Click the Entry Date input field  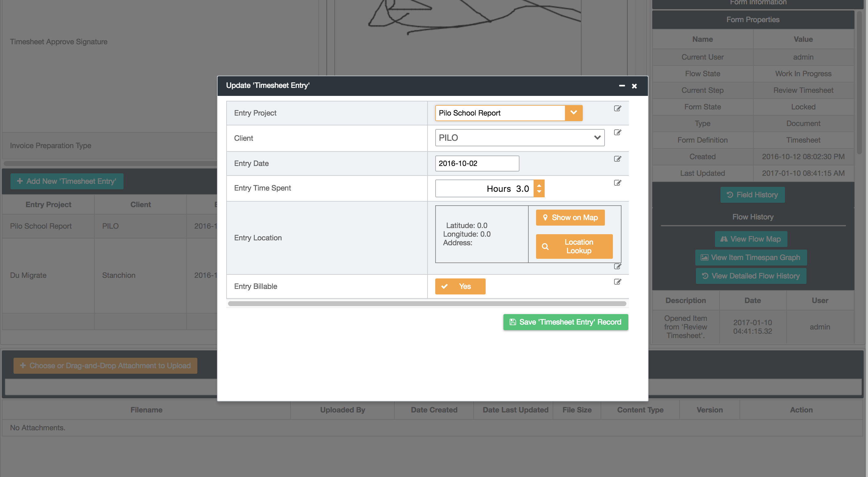(477, 164)
